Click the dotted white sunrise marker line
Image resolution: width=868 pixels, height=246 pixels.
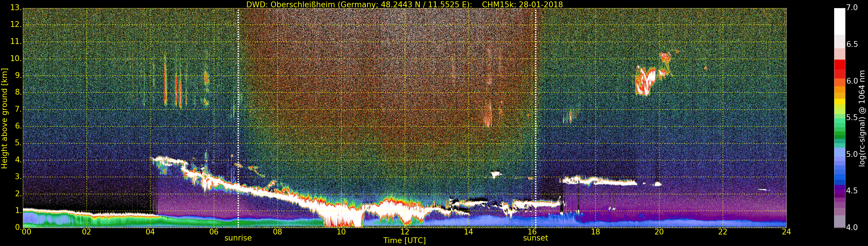[238, 118]
